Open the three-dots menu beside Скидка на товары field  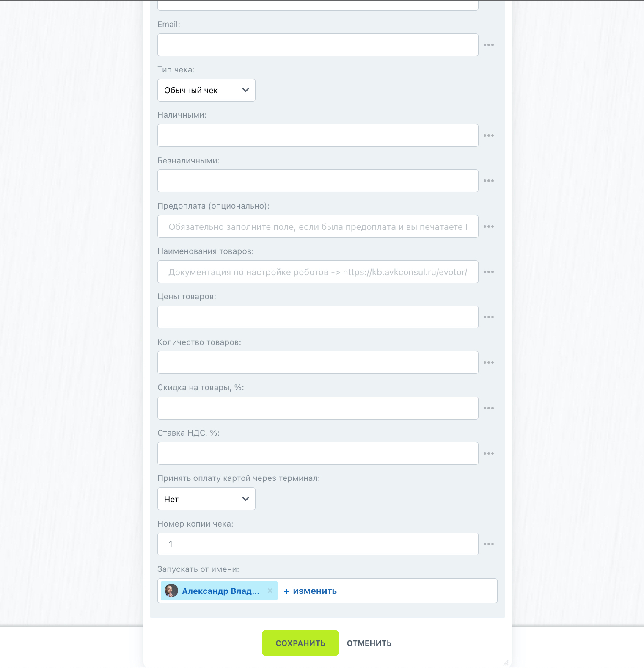[489, 408]
